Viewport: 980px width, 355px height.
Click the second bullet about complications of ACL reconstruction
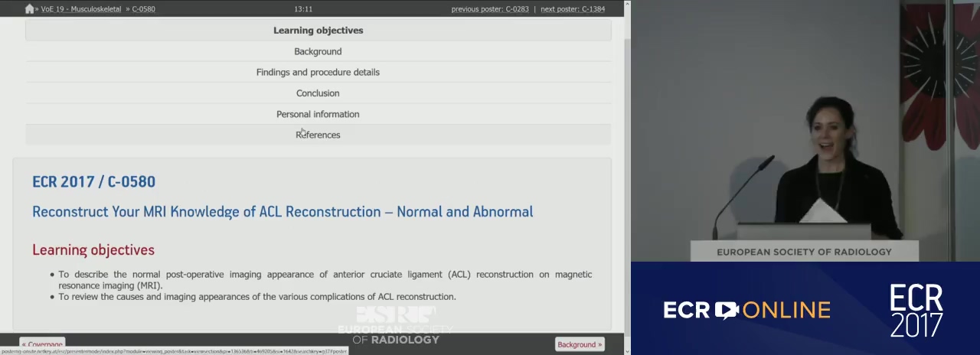(257, 296)
